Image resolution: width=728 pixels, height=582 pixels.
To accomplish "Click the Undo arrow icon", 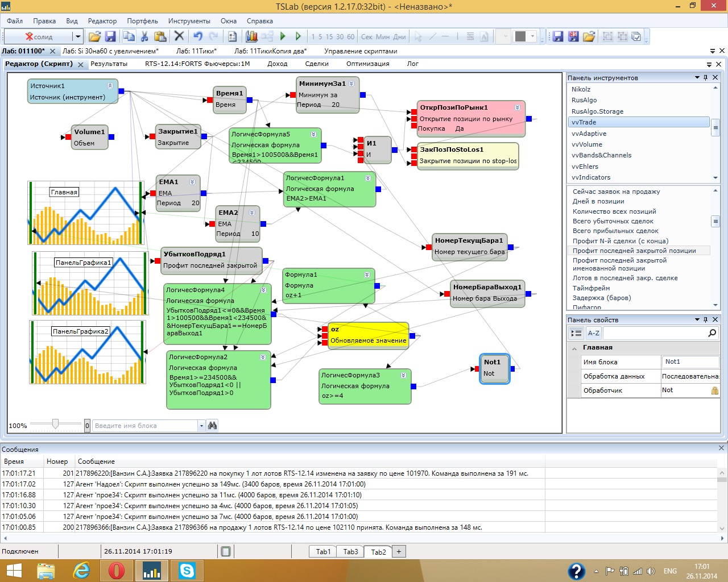I will [197, 36].
